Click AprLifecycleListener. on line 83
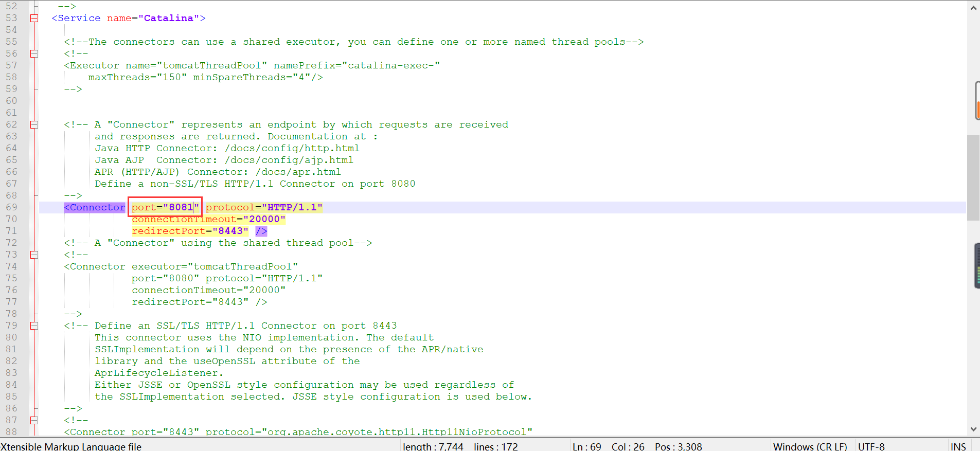The image size is (980, 451). [158, 373]
